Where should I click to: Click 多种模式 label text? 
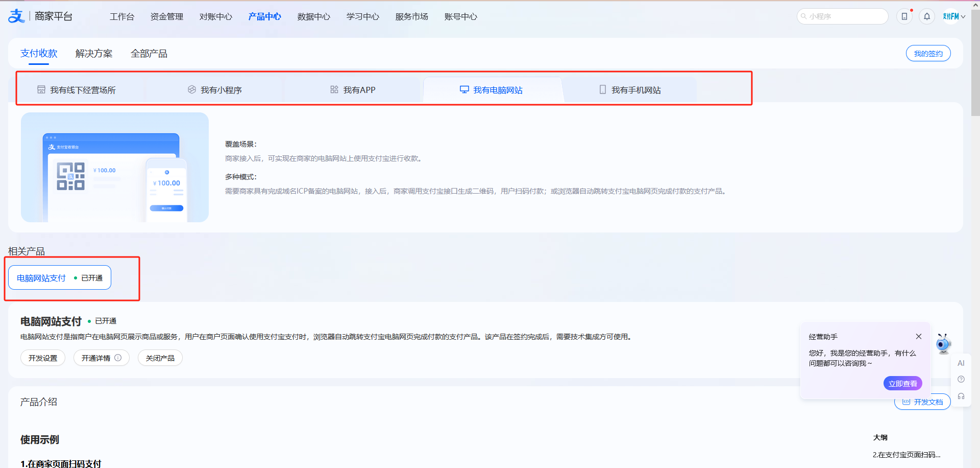pos(241,177)
